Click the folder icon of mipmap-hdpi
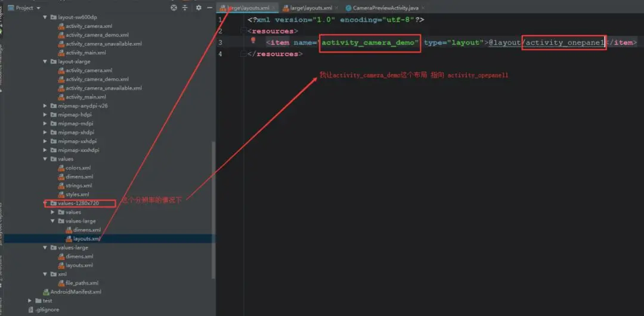644x316 pixels. click(54, 114)
